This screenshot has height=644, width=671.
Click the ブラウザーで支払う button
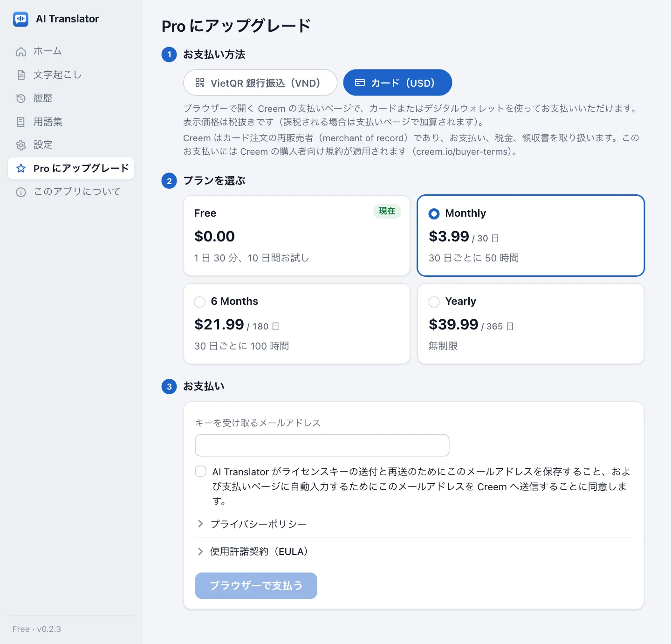click(x=256, y=586)
